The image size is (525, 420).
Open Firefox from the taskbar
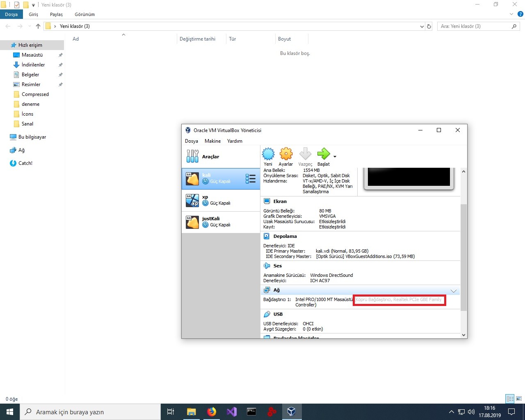(x=212, y=412)
